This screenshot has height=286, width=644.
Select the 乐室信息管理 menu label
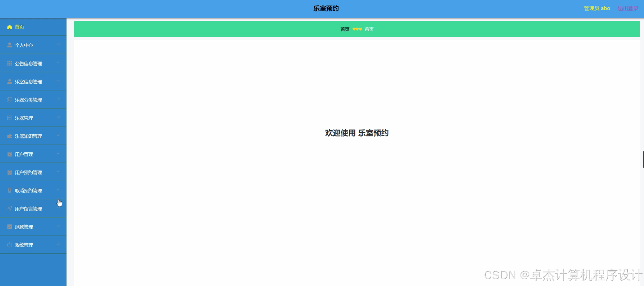coord(28,82)
